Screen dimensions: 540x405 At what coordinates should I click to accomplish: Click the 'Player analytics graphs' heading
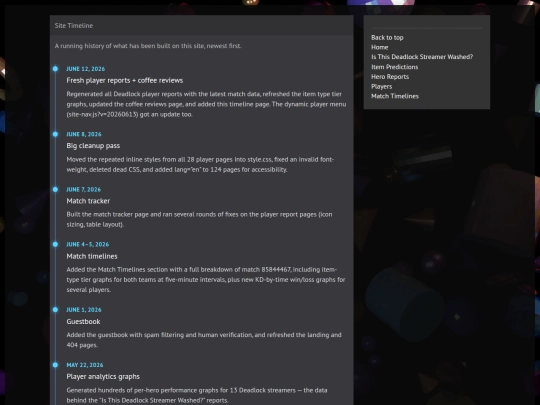tap(103, 376)
